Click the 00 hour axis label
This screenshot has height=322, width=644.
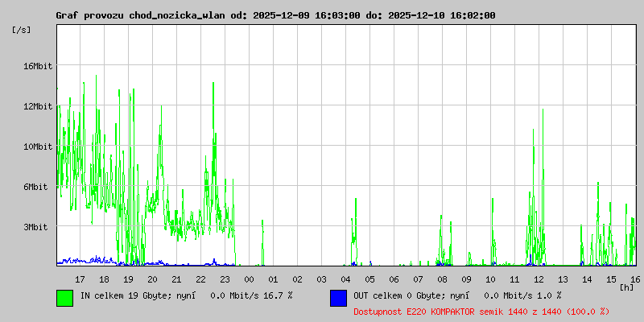(249, 279)
